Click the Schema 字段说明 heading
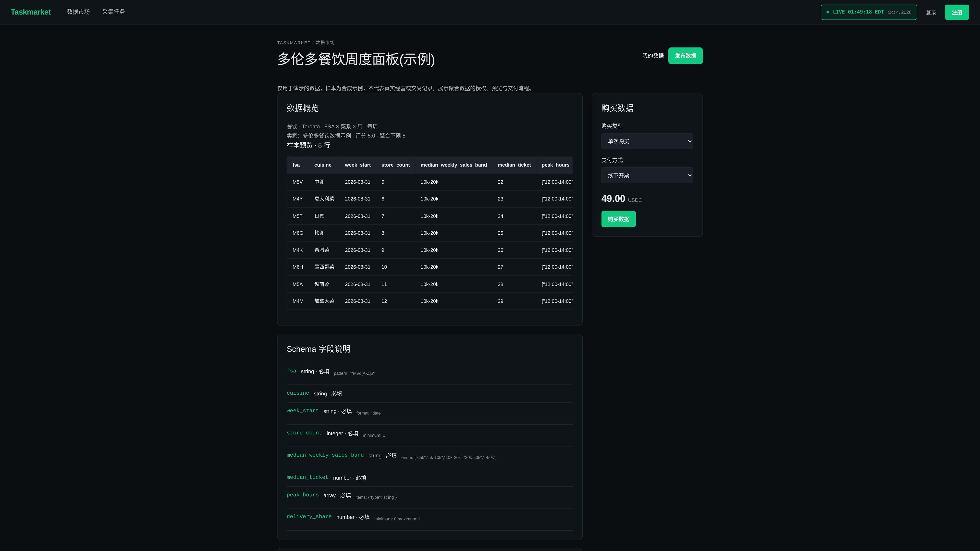This screenshot has height=551, width=980. [x=318, y=349]
